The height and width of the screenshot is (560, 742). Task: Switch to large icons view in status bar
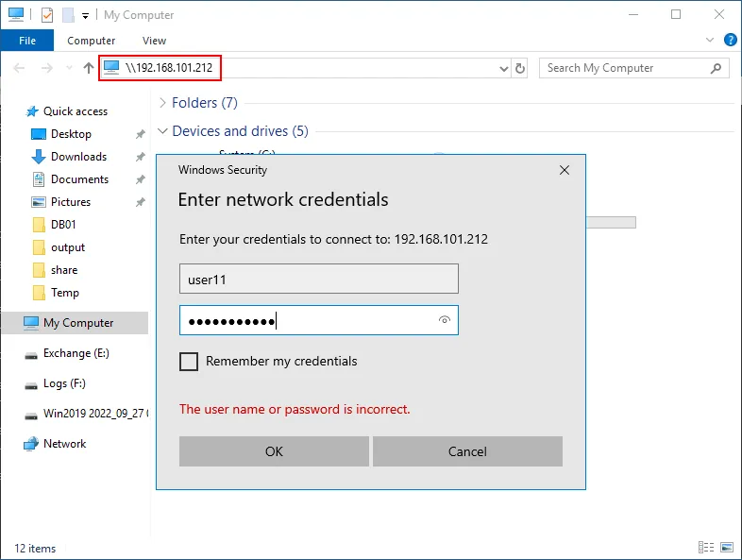pos(727,548)
